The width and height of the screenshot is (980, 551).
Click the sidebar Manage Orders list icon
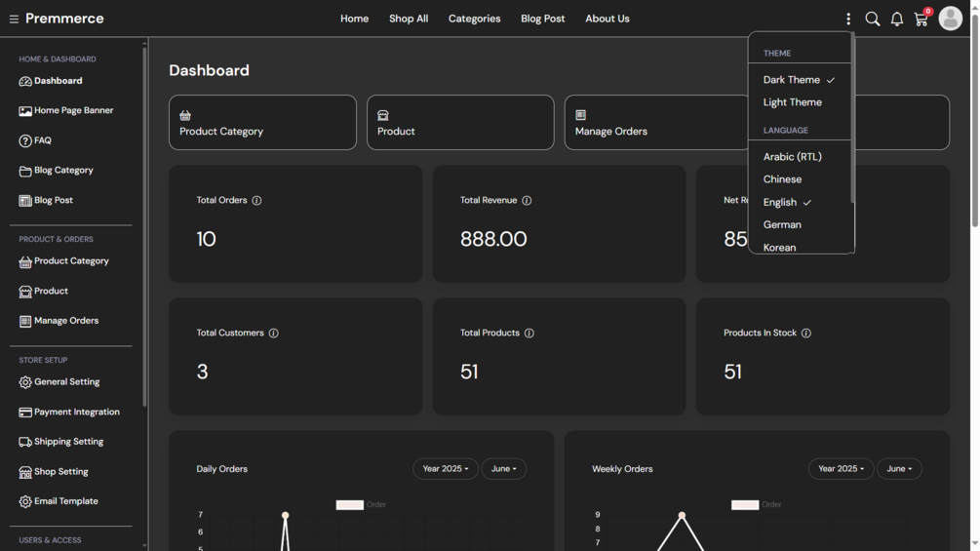tap(25, 321)
